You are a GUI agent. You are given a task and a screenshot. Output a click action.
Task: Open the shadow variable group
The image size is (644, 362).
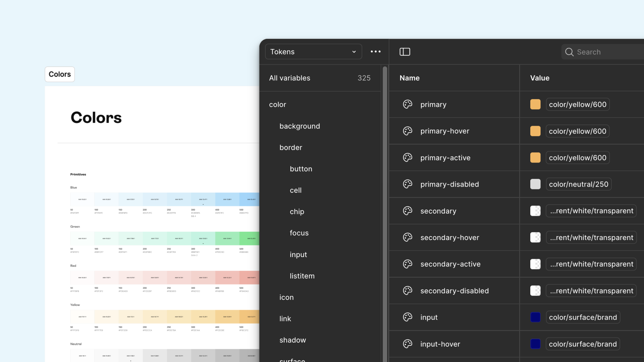[292, 340]
